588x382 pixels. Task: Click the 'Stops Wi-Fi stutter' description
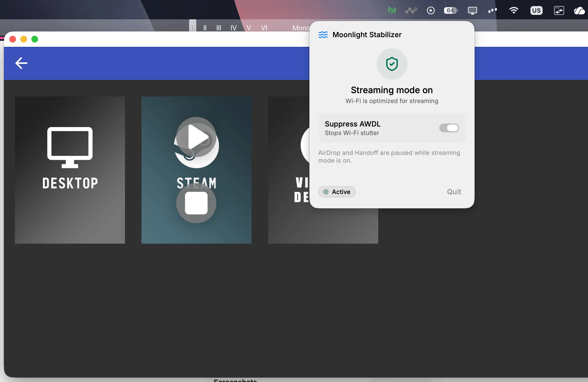click(352, 133)
